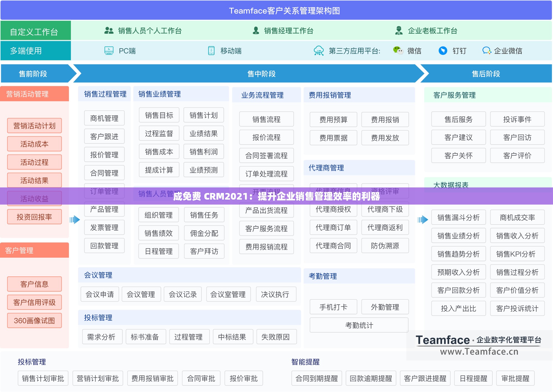Click the sales manager workbench person icon
Screen dimensions: 553x392
point(256,30)
